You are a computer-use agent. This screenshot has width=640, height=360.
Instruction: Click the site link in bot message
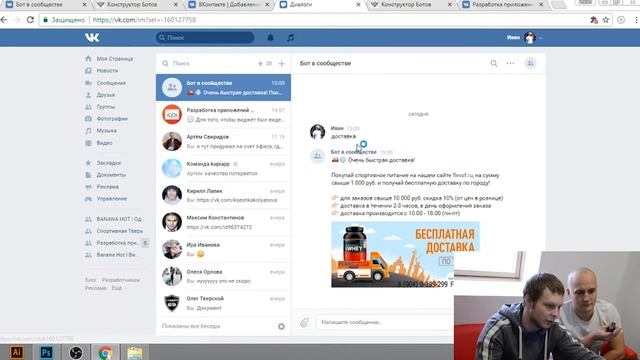click(x=463, y=175)
